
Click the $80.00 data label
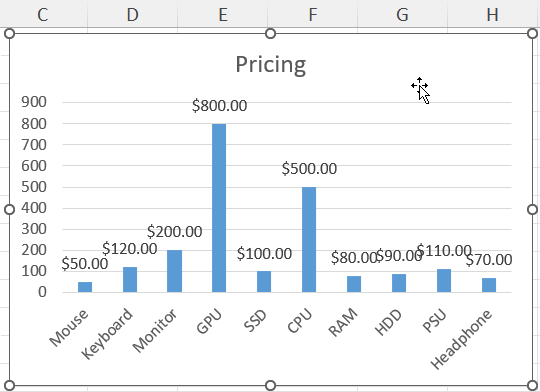[x=354, y=258]
